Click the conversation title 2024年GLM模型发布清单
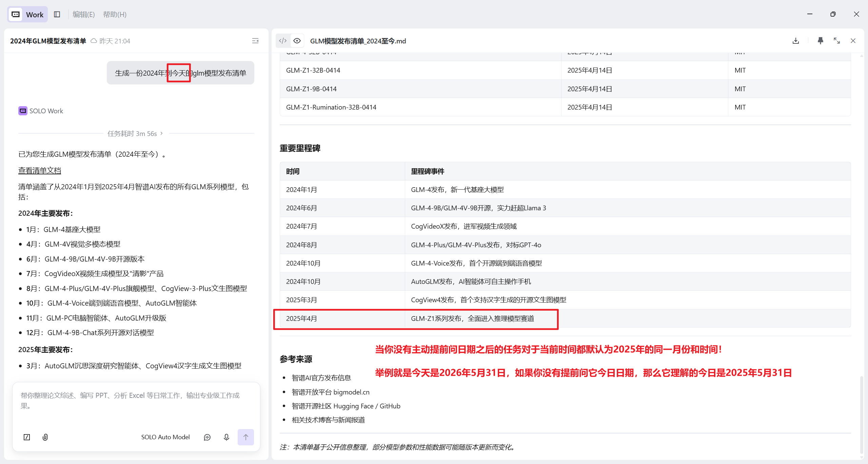This screenshot has height=464, width=868. 48,41
